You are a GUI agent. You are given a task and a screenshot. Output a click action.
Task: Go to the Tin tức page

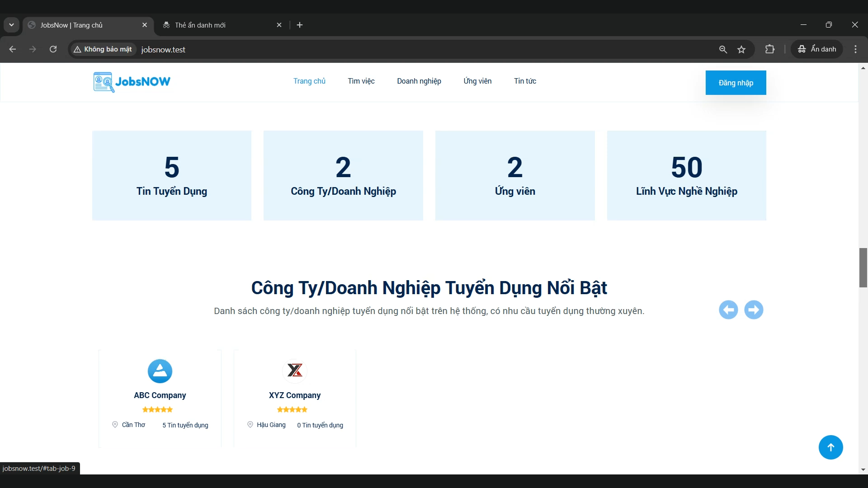[x=525, y=81]
